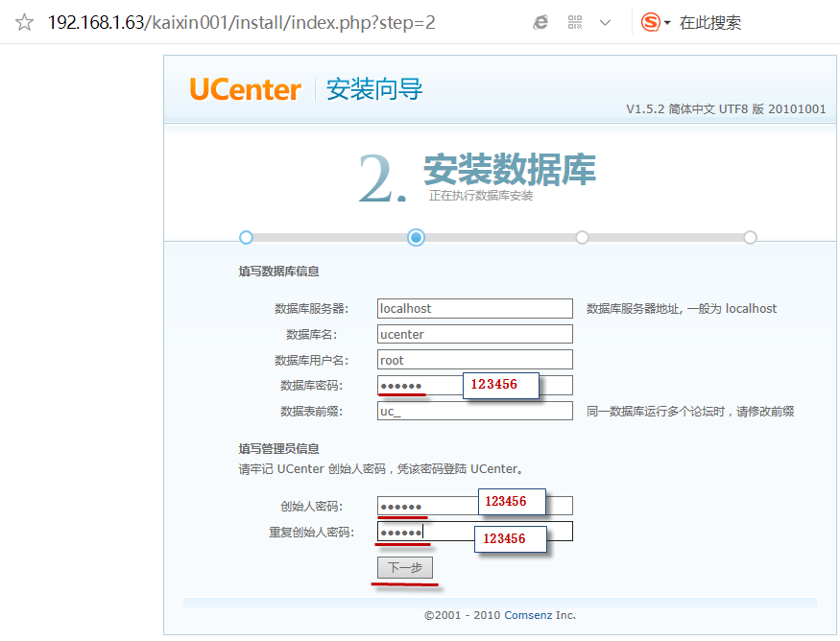
Task: Click the 数据库用户名: label
Action: 311,360
